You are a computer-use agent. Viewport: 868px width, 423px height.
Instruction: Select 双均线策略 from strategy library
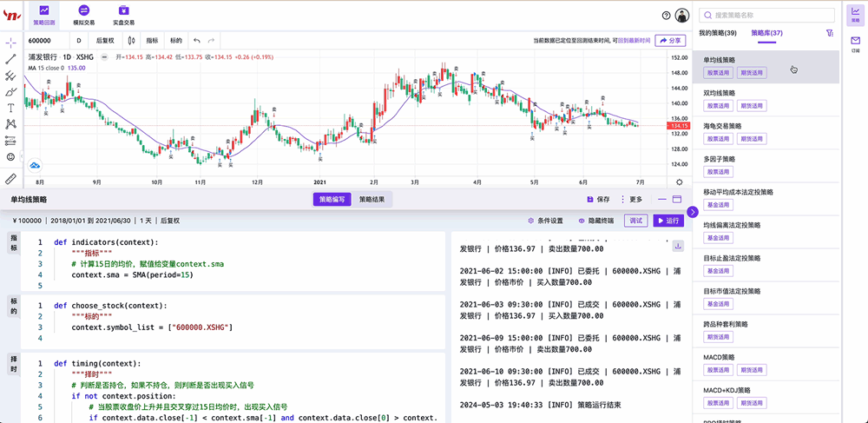coord(766,100)
